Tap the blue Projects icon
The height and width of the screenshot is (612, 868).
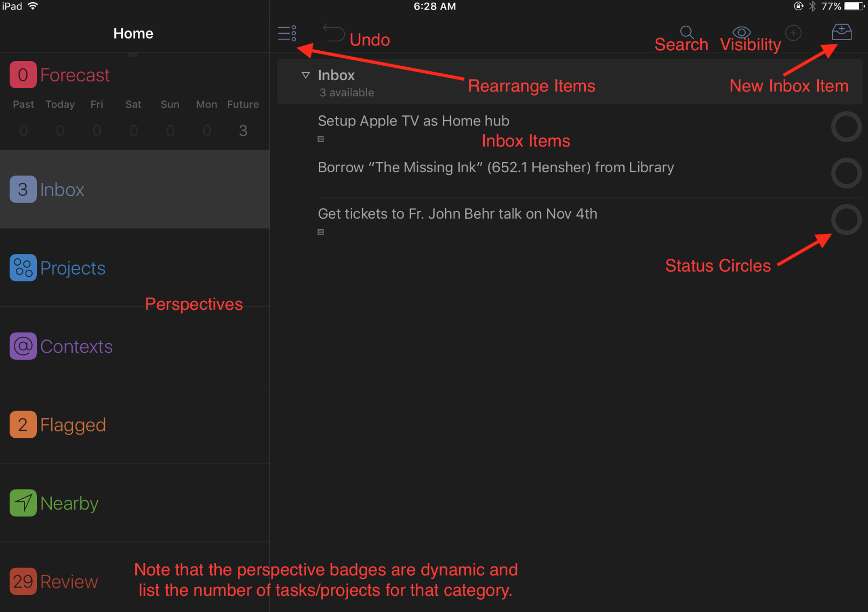pyautogui.click(x=23, y=268)
